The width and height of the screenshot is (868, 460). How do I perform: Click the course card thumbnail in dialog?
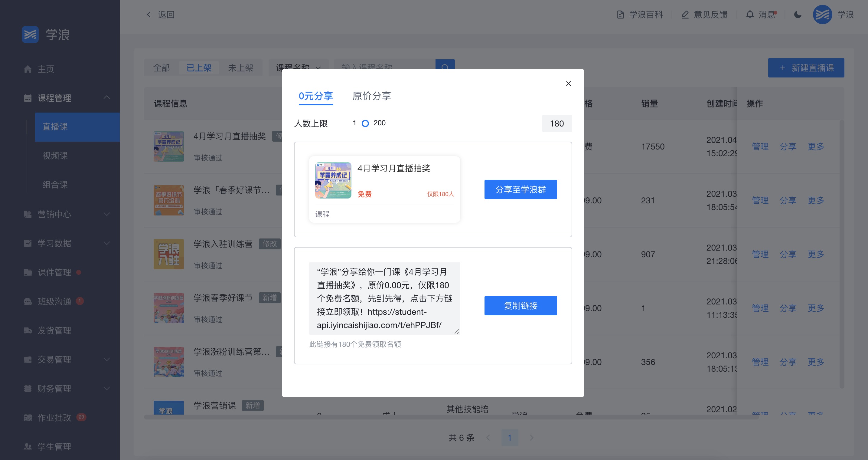coord(333,180)
